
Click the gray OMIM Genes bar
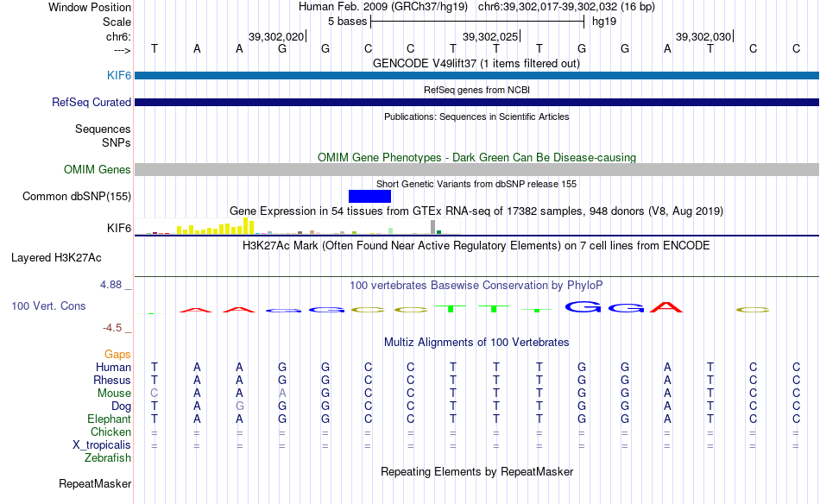pos(477,169)
